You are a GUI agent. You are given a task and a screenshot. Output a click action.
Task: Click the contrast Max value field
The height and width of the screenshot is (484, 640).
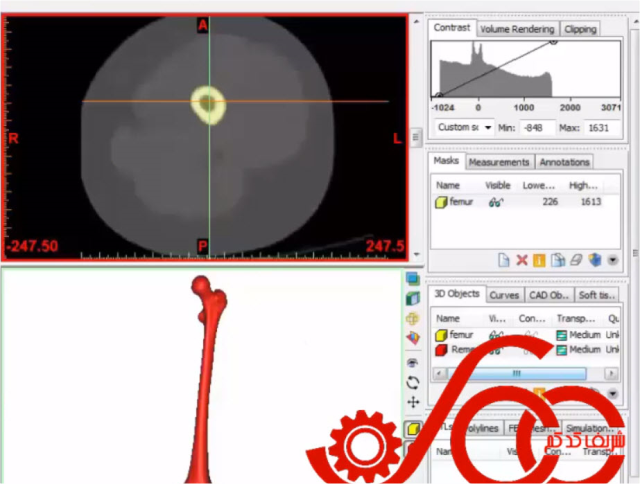[602, 128]
